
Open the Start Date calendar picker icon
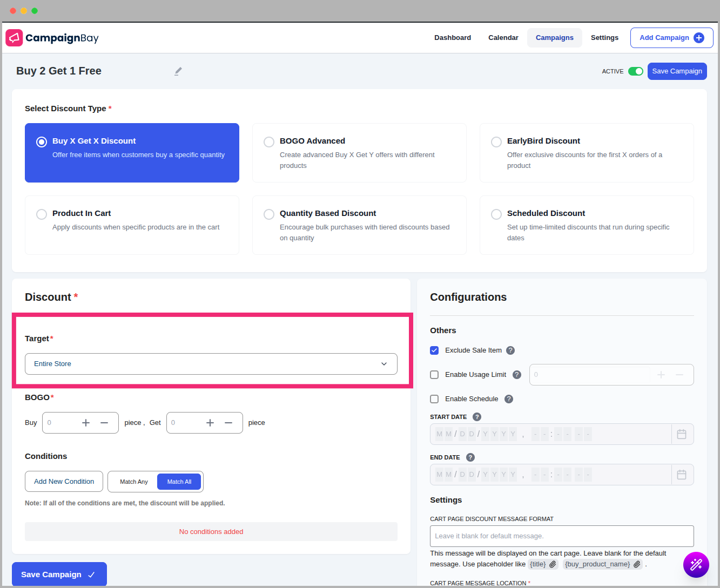682,434
